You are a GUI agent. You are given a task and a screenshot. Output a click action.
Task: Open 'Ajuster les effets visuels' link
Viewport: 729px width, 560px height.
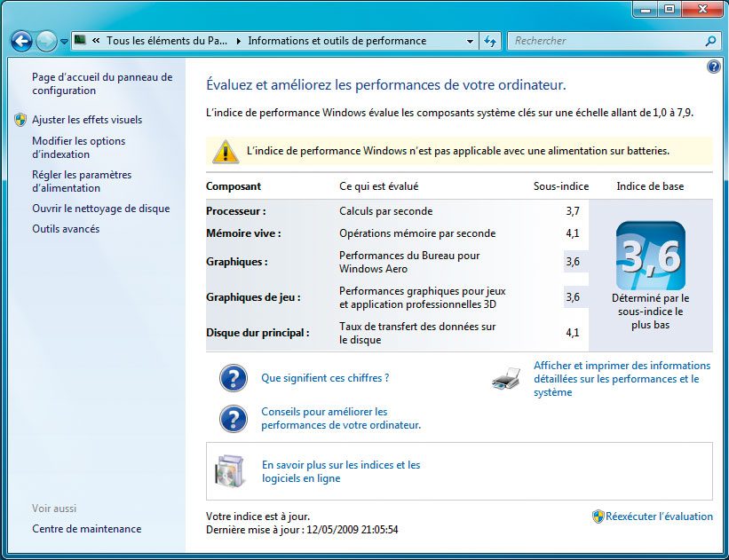[x=87, y=120]
